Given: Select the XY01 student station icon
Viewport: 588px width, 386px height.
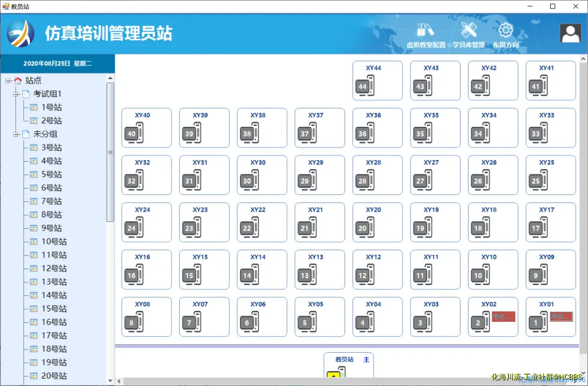Looking at the screenshot, I should 537,323.
